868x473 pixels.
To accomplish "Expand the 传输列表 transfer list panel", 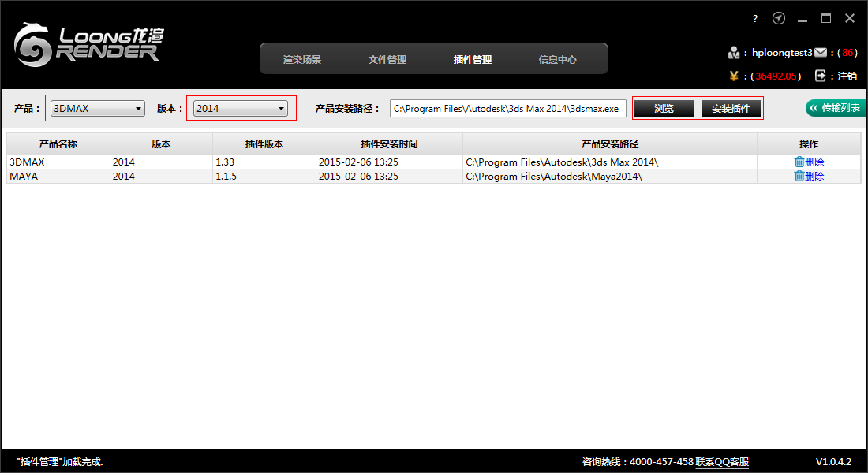I will (836, 108).
